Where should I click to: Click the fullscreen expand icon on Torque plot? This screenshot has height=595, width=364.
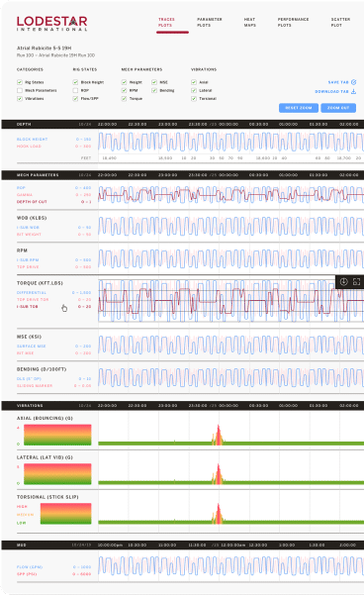(356, 281)
